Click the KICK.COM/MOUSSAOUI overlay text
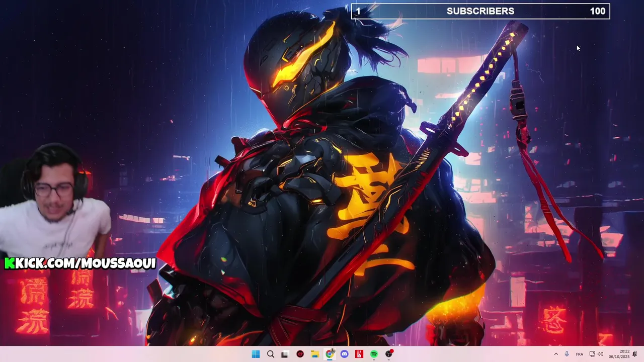 (x=80, y=263)
